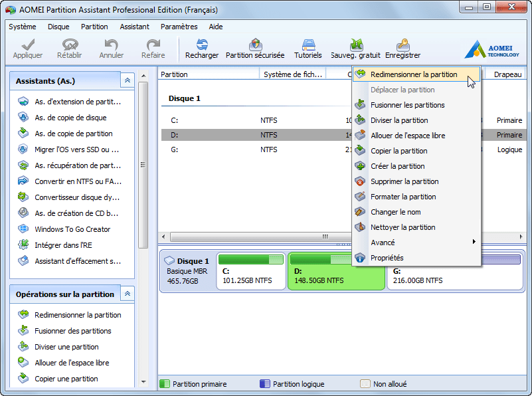Viewport: 532px width, 396px height.
Task: Expand the Avancé submenu arrow
Action: pyautogui.click(x=474, y=242)
